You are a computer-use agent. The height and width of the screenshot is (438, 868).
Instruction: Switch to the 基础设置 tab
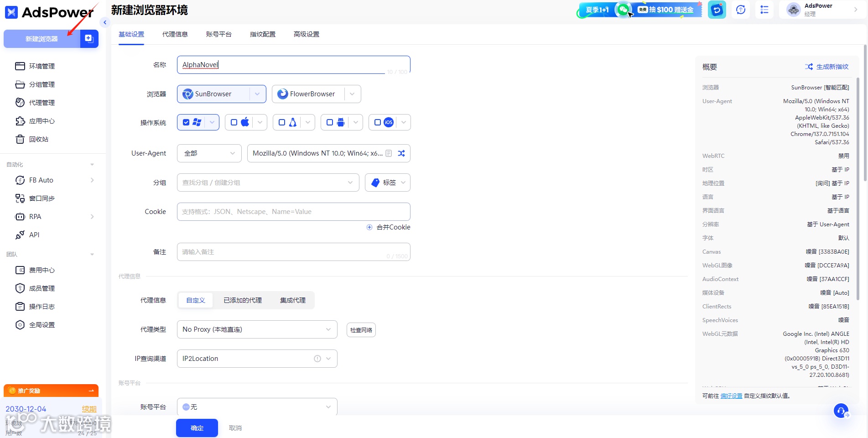(x=131, y=34)
